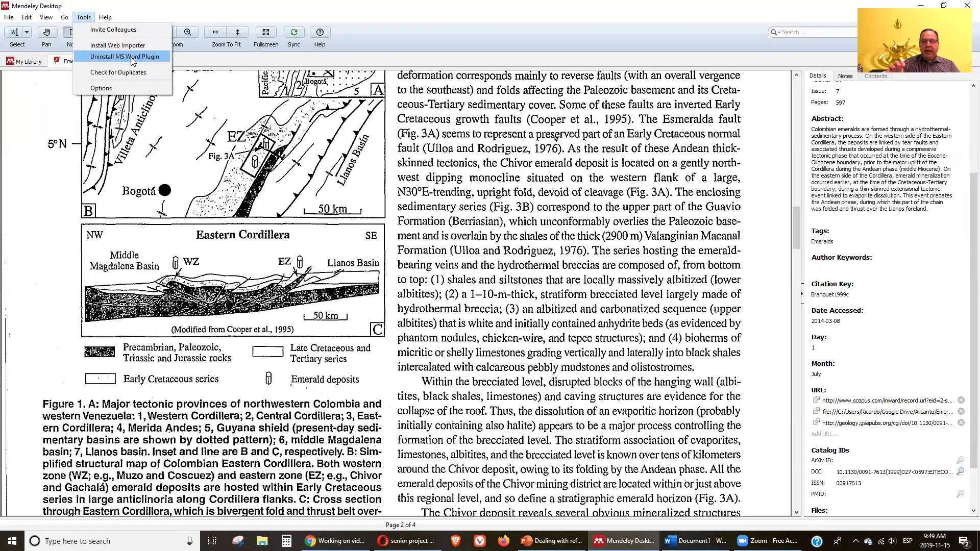
Task: Look up details by DOI magnifier
Action: [x=960, y=472]
